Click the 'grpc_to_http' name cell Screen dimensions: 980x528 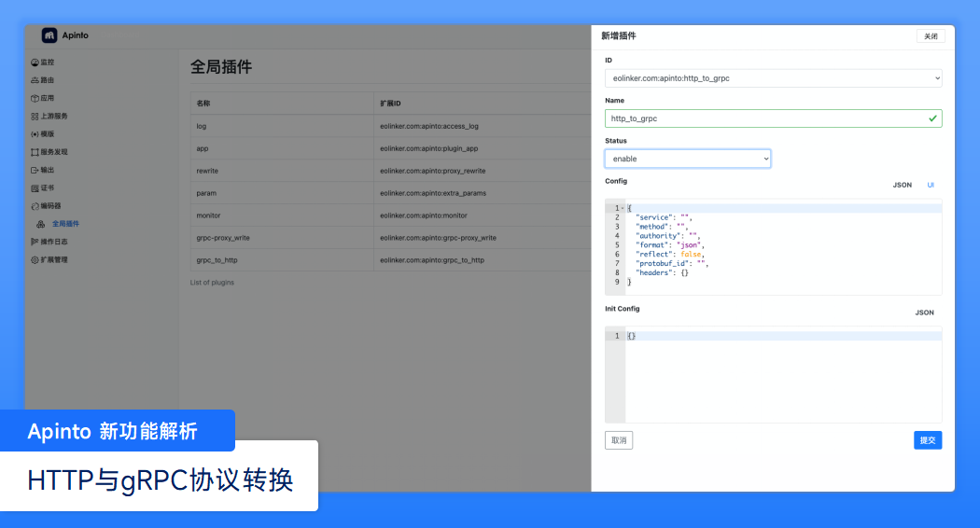click(282, 260)
